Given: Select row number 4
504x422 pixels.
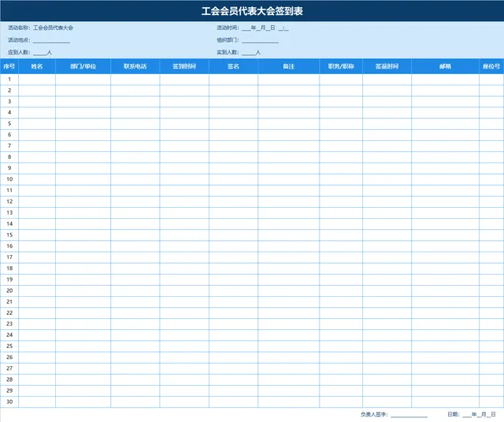Looking at the screenshot, I should (x=9, y=113).
